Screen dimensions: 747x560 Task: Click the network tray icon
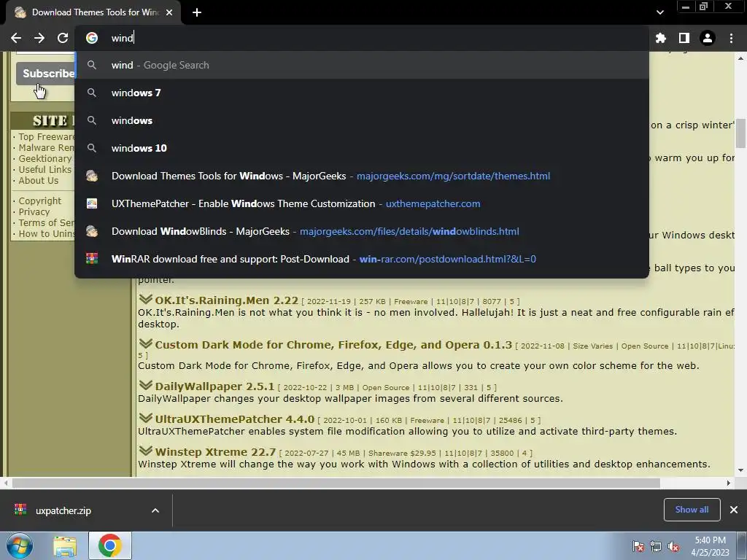click(x=656, y=546)
